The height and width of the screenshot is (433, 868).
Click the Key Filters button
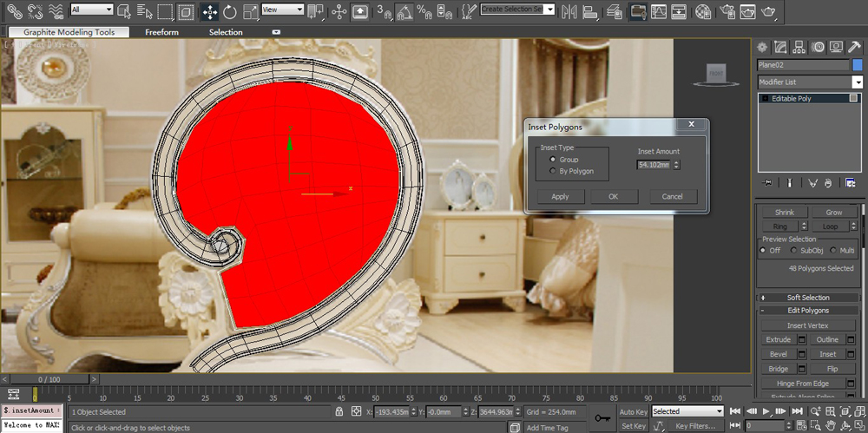tap(694, 426)
